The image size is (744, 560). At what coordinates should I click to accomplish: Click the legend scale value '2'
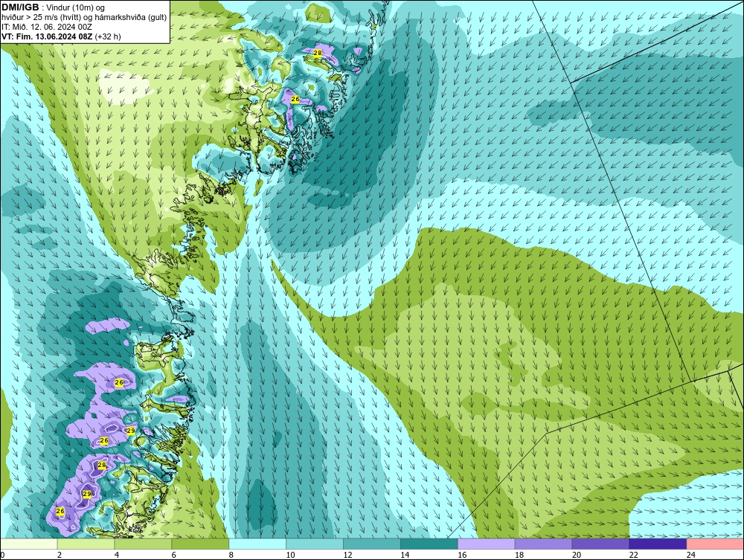click(x=60, y=555)
